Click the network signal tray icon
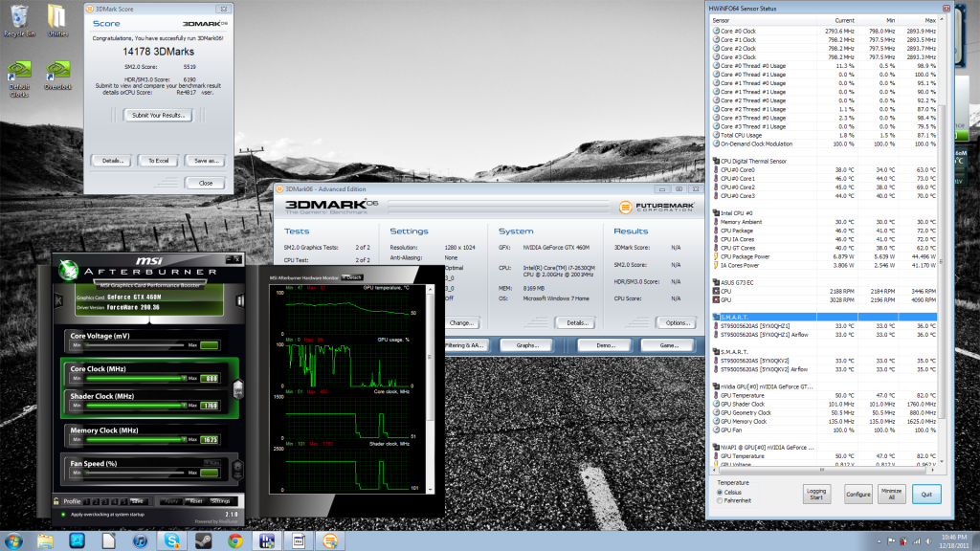This screenshot has height=551, width=980. pyautogui.click(x=917, y=541)
